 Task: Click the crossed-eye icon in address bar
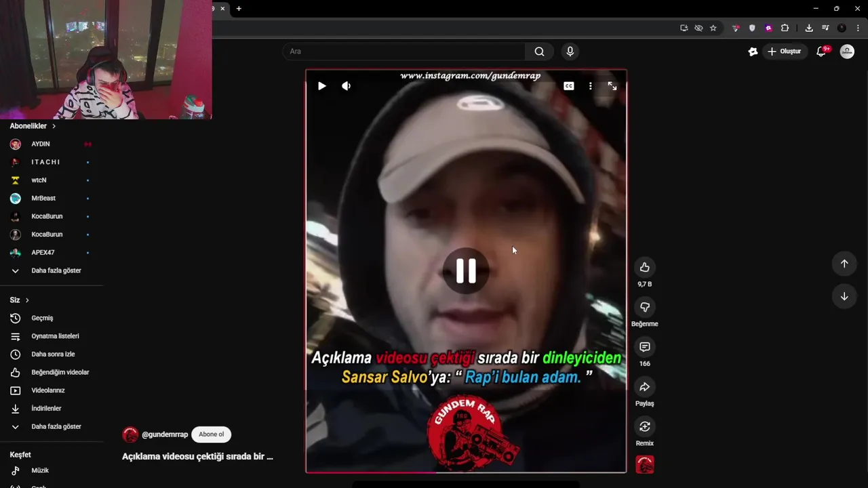698,28
